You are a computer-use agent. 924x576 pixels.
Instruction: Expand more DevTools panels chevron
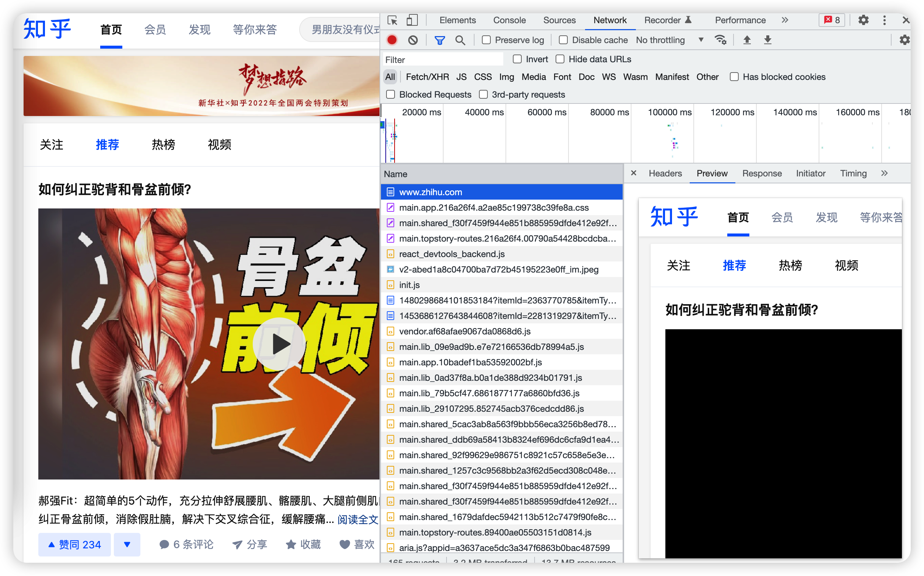(785, 20)
